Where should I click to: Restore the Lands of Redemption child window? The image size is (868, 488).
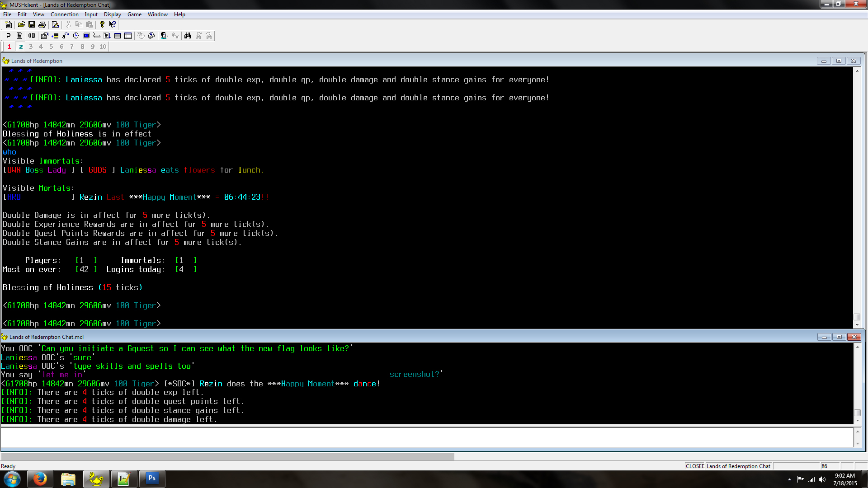pos(839,61)
